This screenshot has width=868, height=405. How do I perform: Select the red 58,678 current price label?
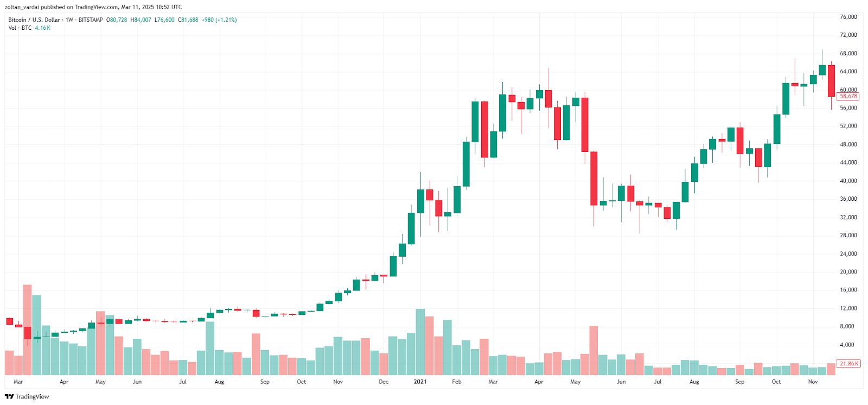[x=848, y=97]
